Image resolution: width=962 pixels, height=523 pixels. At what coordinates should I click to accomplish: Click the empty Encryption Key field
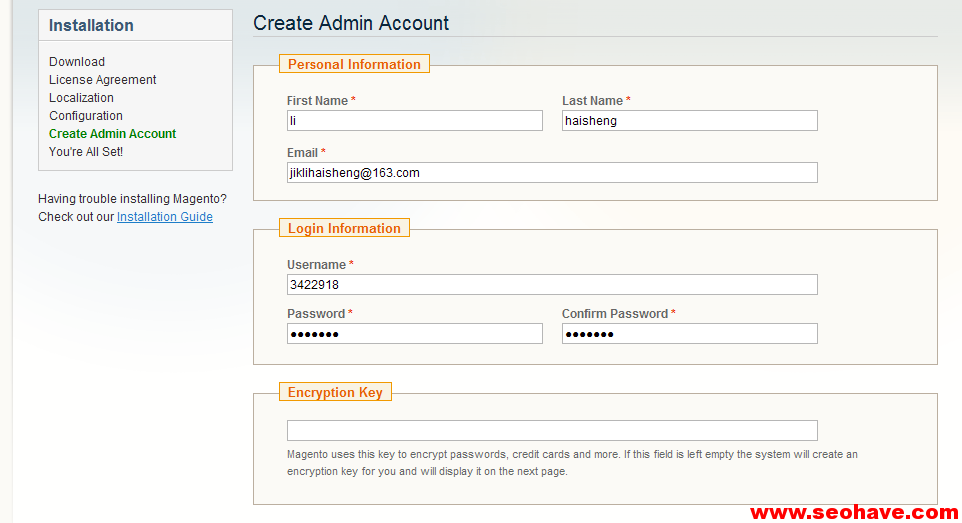552,430
